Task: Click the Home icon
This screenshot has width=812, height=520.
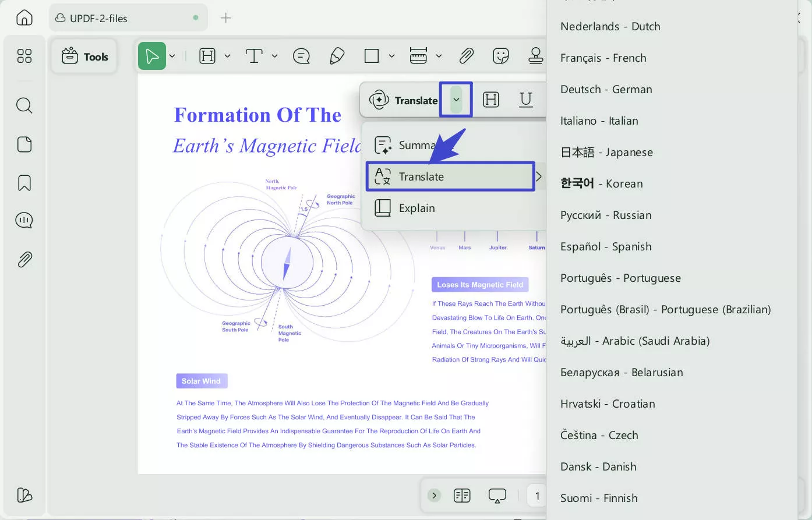Action: click(24, 17)
